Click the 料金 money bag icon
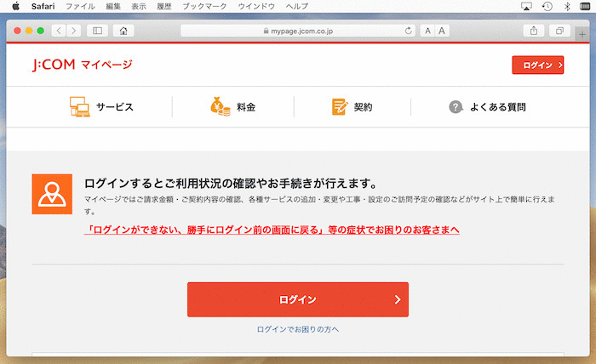 point(221,106)
